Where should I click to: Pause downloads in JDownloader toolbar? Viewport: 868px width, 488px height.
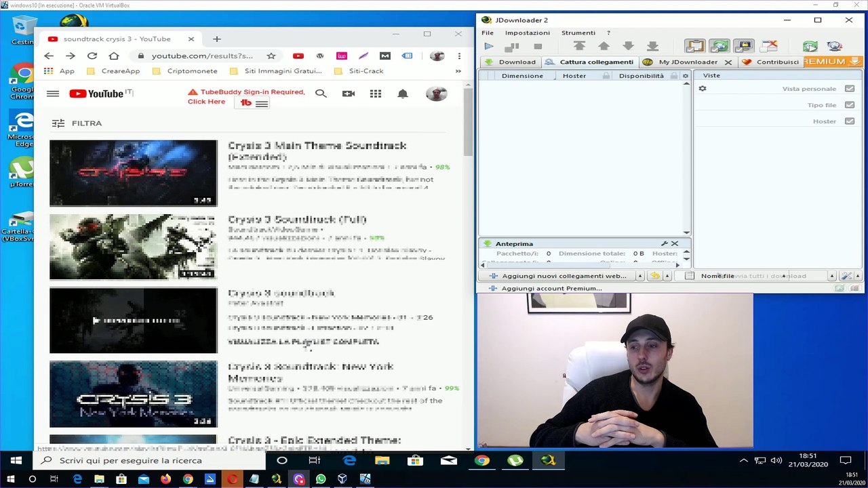[x=513, y=46]
